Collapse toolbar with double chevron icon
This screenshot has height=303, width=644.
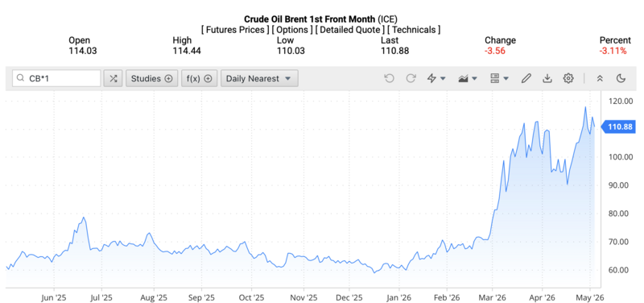coord(600,78)
